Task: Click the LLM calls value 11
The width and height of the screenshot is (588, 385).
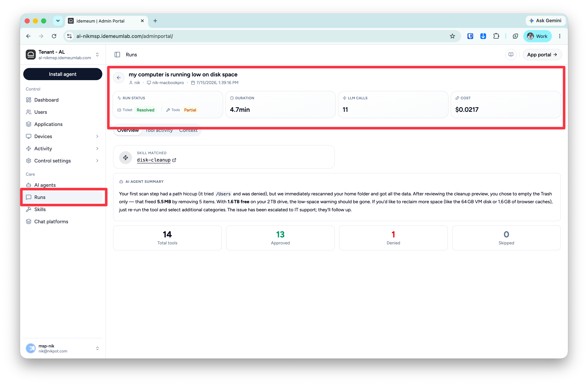Action: tap(345, 110)
